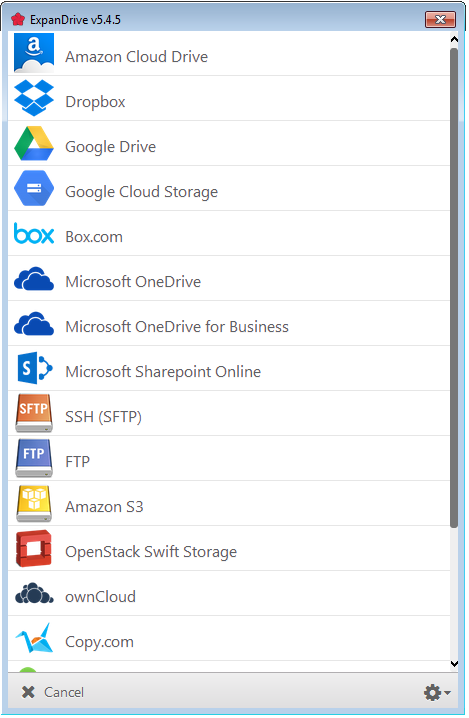Close the ExpanDrive window
The height and width of the screenshot is (718, 469).
(x=441, y=19)
